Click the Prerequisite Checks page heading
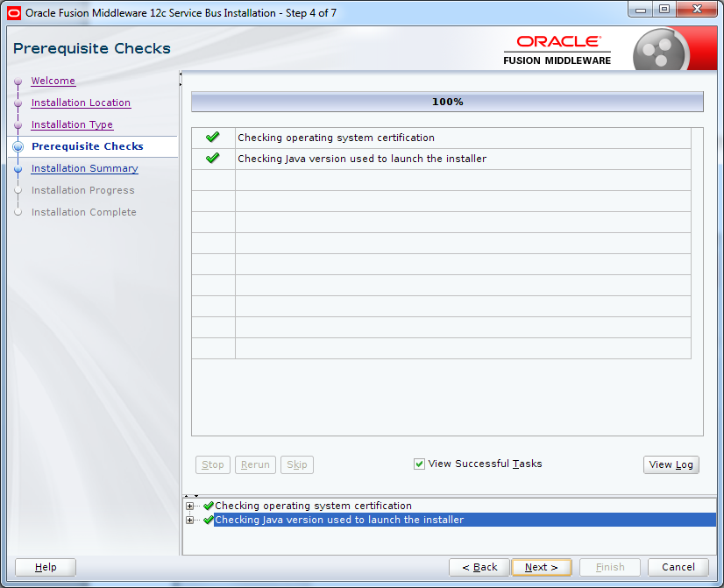 [92, 48]
